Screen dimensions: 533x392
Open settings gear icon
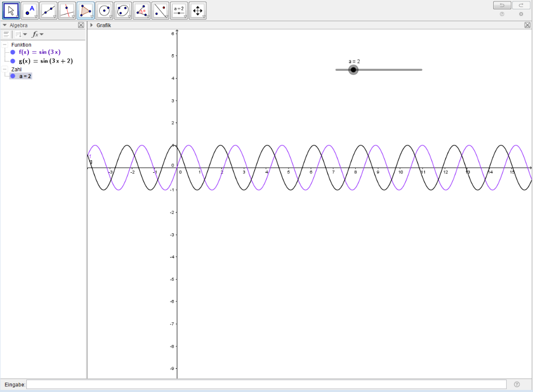521,14
